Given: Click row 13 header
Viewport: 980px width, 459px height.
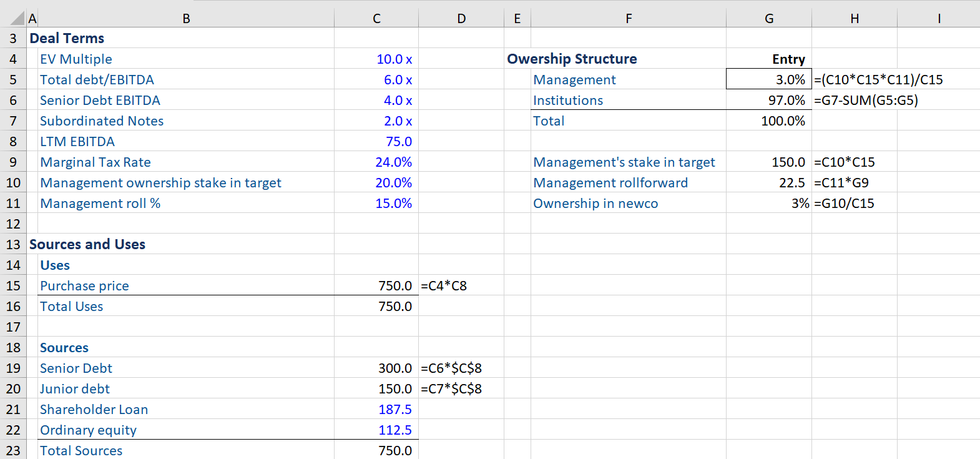Looking at the screenshot, I should coord(13,244).
